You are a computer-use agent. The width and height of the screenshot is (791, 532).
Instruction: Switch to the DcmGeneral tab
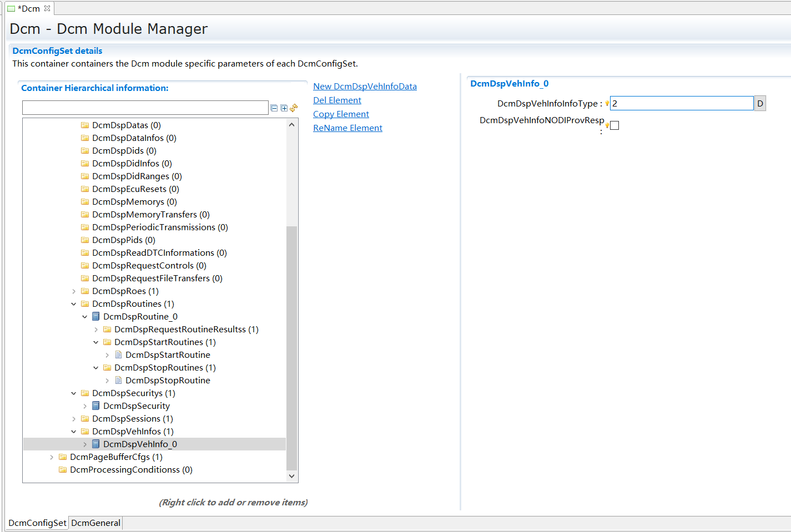(x=95, y=523)
